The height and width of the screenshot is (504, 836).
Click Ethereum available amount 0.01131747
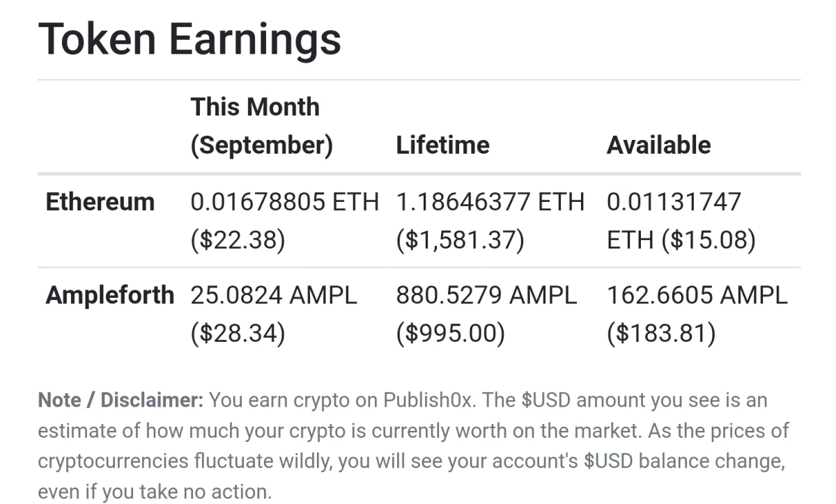coord(674,202)
